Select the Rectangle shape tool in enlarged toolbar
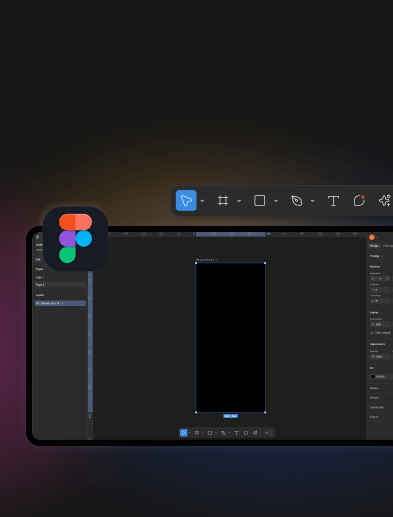The height and width of the screenshot is (517, 393). click(260, 201)
